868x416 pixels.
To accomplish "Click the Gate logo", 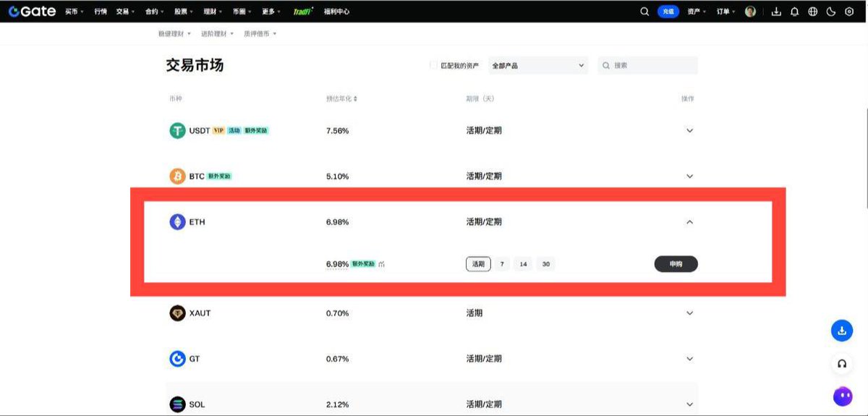I will [x=32, y=12].
